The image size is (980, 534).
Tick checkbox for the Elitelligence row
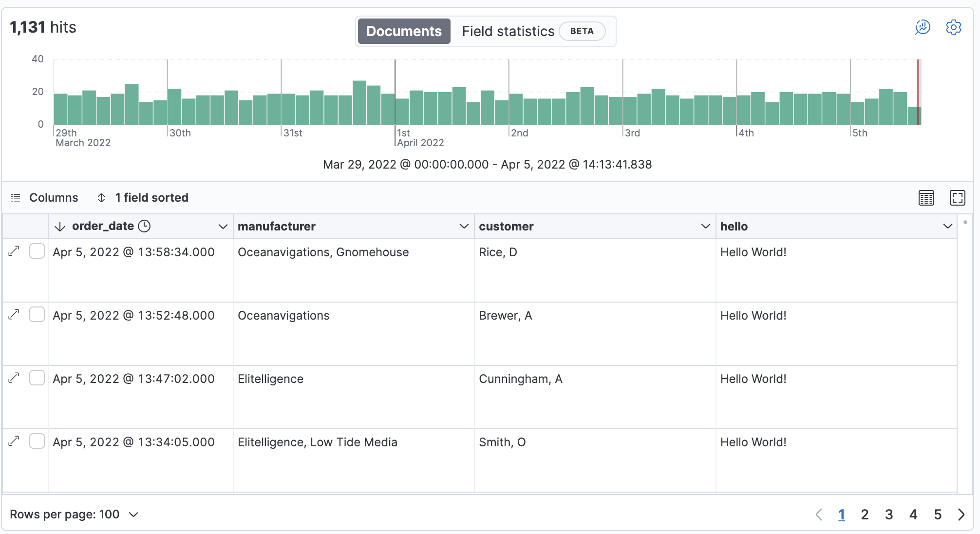tap(37, 378)
